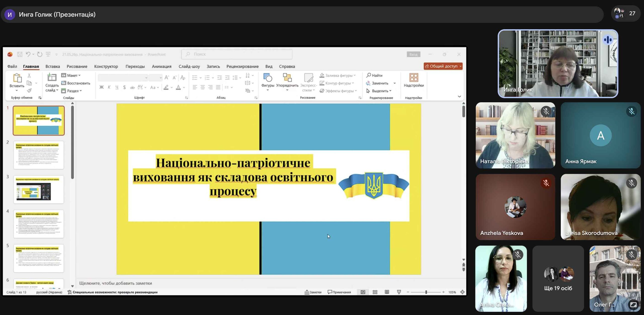Open the Макет layout dropdown
The height and width of the screenshot is (315, 644).
(71, 75)
